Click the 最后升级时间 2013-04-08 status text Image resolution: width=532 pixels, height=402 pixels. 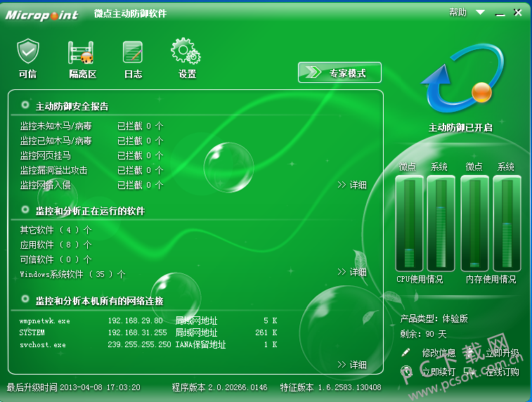74,387
